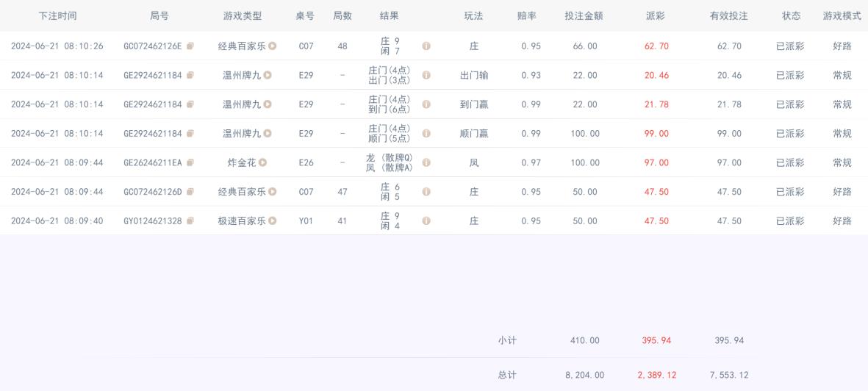
Task: Click the 游戏模式 column header
Action: 842,16
